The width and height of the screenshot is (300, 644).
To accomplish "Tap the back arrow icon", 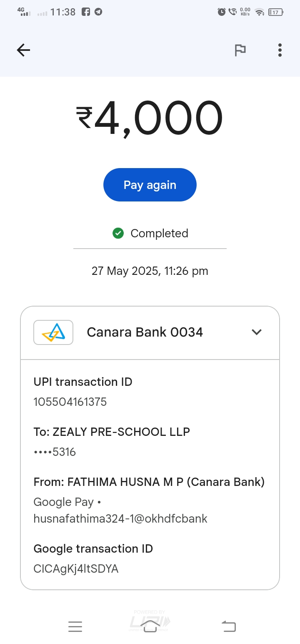I will pyautogui.click(x=23, y=50).
